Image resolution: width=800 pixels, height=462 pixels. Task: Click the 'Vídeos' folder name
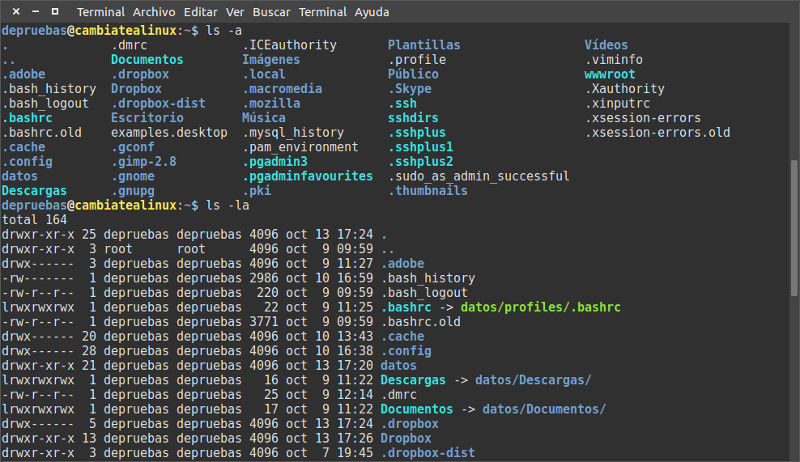click(606, 45)
